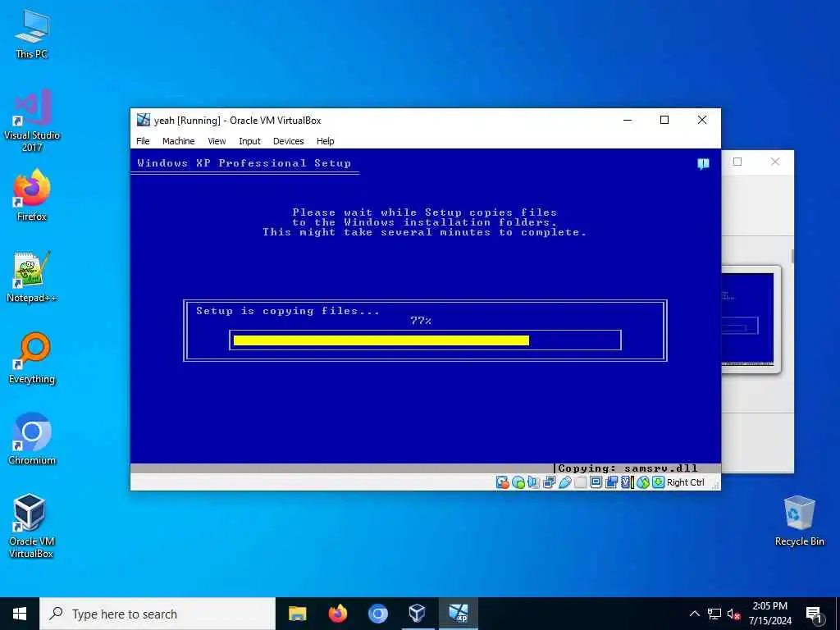Viewport: 840px width, 630px height.
Task: Select Visual Studio 2017 desktop shortcut
Action: coord(32,121)
